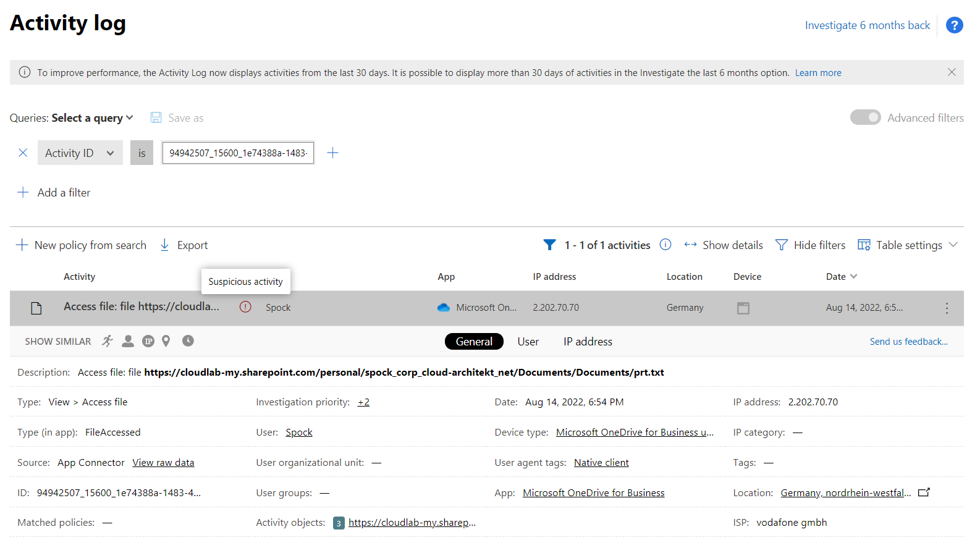The width and height of the screenshot is (980, 553).
Task: Remove the Activity ID filter
Action: tap(23, 153)
